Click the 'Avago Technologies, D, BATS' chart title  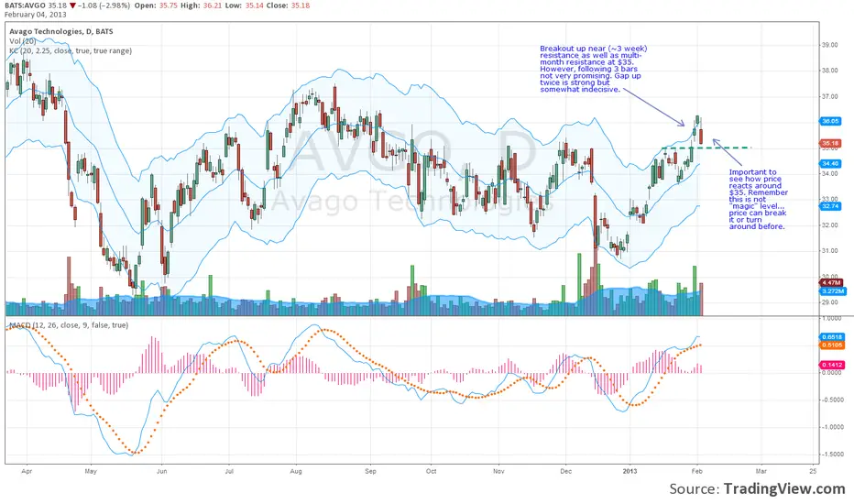(61, 31)
